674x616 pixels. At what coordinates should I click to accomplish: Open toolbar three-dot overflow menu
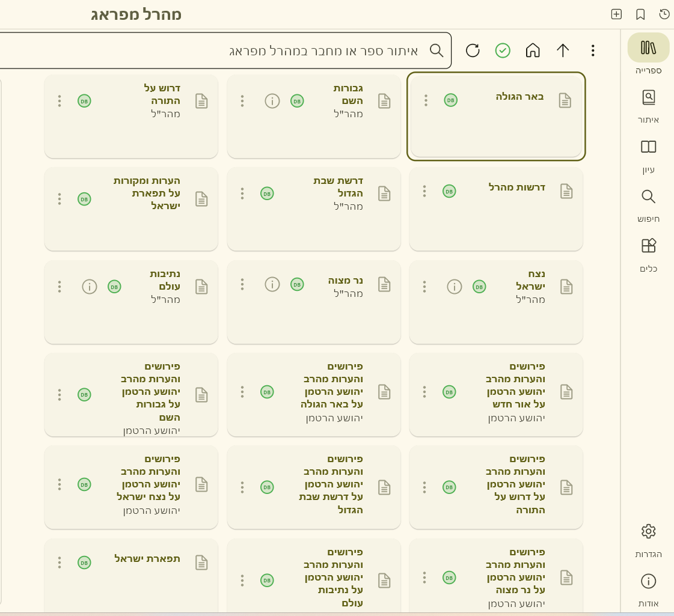click(593, 50)
